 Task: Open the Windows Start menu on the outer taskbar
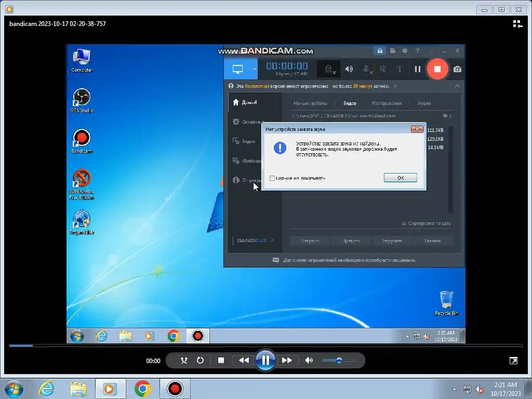(14, 389)
